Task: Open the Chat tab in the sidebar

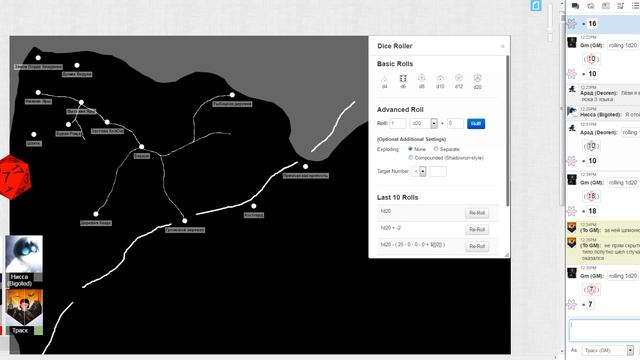Action: coord(576,6)
